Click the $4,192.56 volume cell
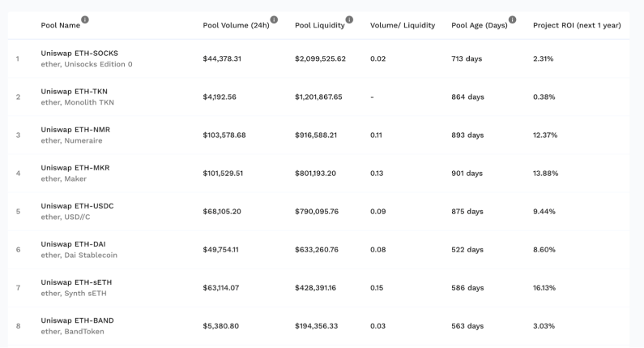Screen dimensions: 644x348 click(x=220, y=97)
